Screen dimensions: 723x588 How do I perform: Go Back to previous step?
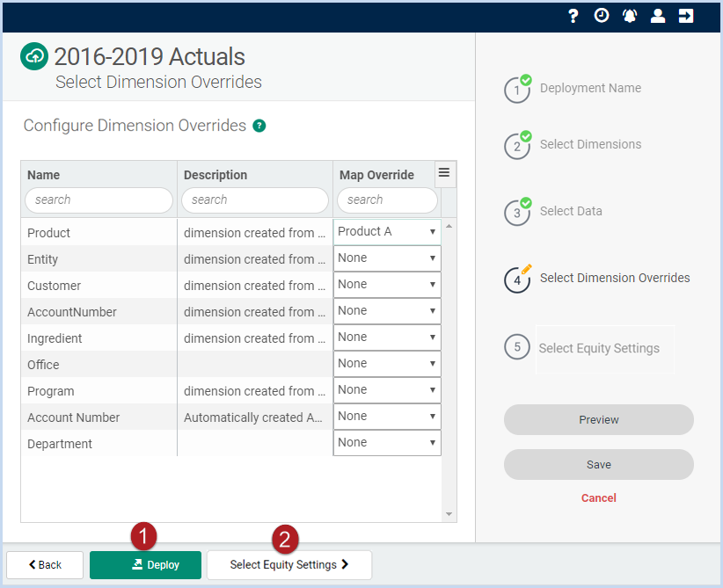(45, 565)
